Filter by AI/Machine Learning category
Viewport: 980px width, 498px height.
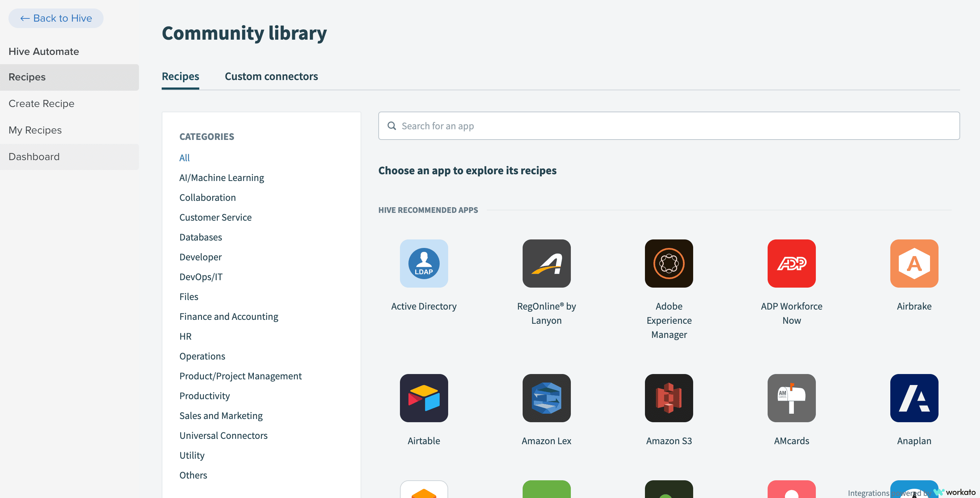[221, 177]
